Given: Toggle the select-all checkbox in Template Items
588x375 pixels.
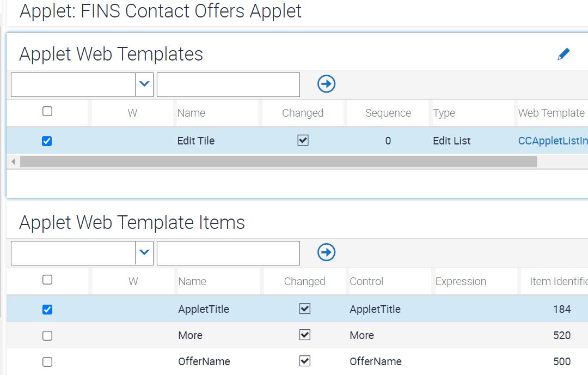Looking at the screenshot, I should click(x=47, y=280).
